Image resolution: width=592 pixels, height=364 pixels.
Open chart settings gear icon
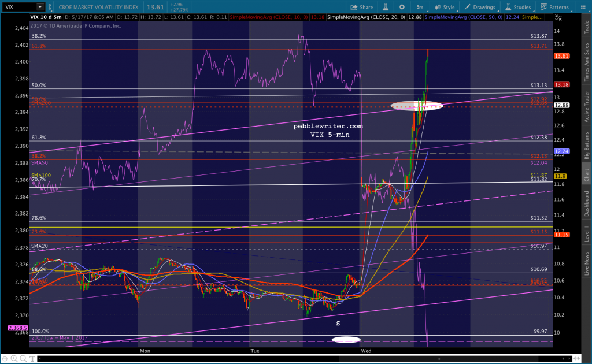point(402,7)
